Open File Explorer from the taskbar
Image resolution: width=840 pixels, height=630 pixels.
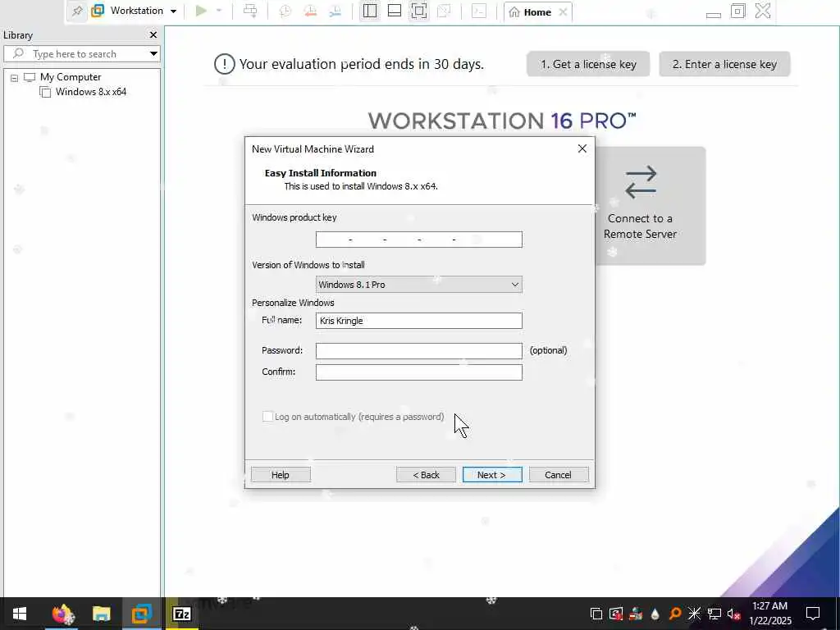click(101, 614)
